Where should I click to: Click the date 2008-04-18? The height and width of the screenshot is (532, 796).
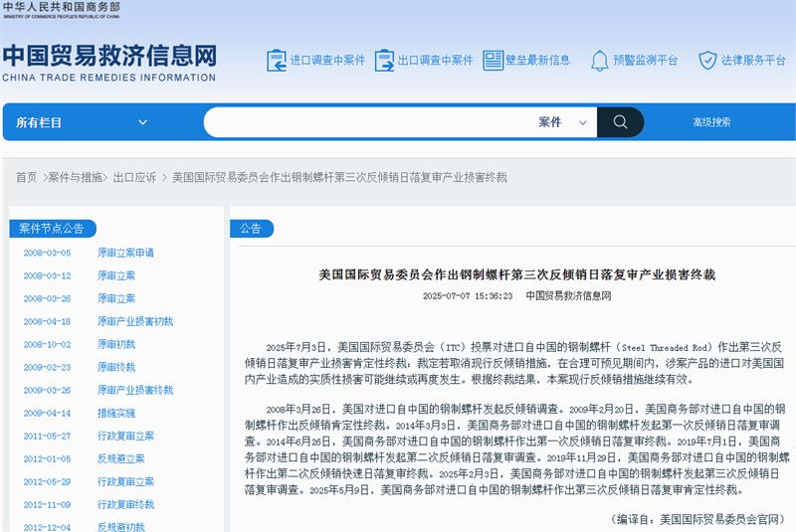(x=47, y=321)
